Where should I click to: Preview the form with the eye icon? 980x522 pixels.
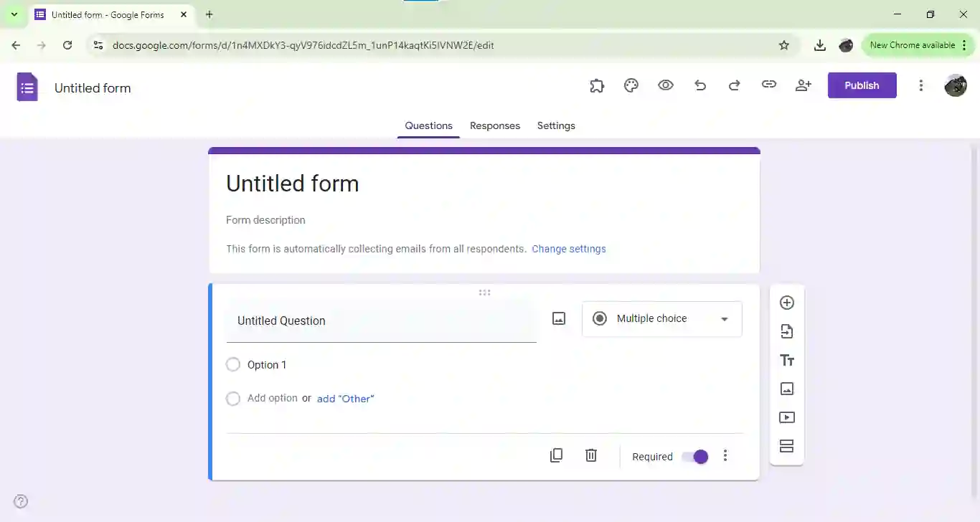(x=666, y=85)
